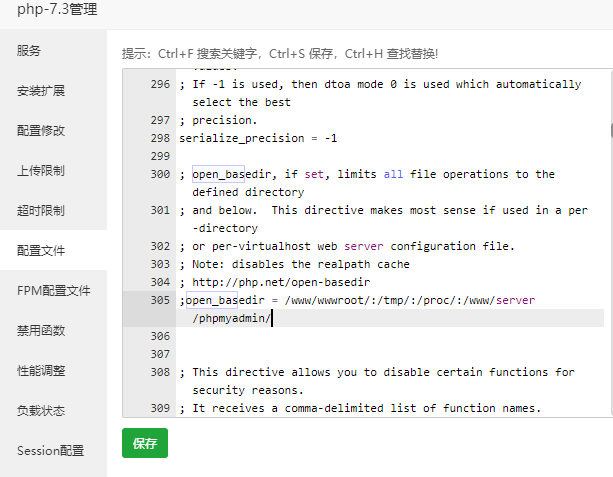The width and height of the screenshot is (613, 477).
Task: Open the 性能调整 tab
Action: (x=53, y=370)
